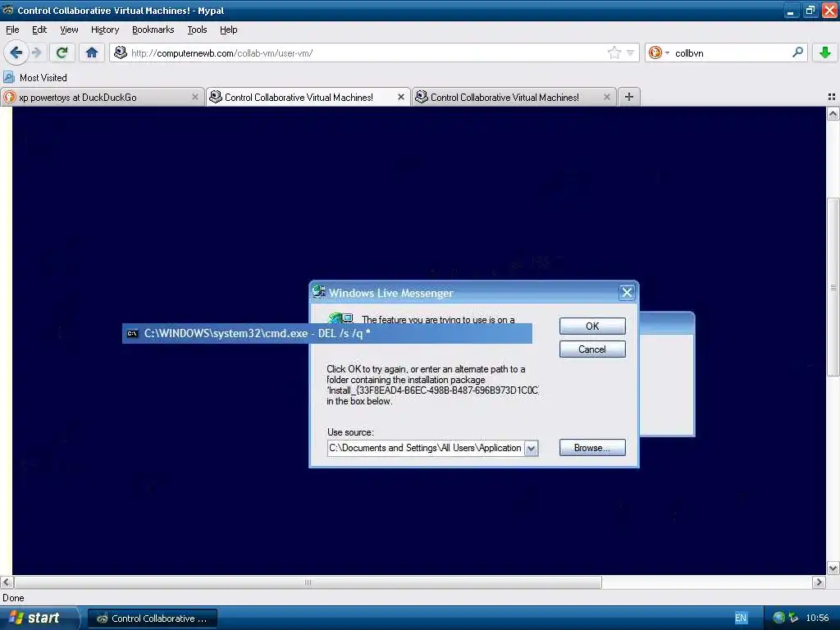Click the cmd.exe window icon
The image size is (840, 630).
(x=132, y=334)
